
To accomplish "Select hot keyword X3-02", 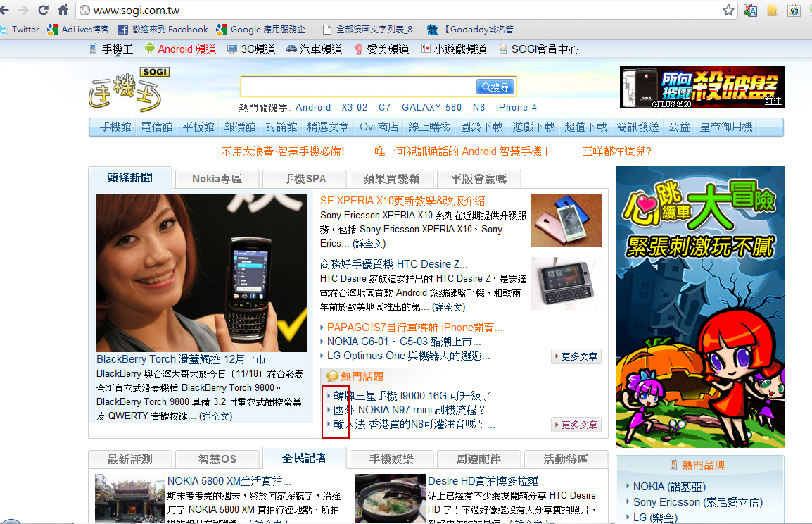I will (x=354, y=107).
